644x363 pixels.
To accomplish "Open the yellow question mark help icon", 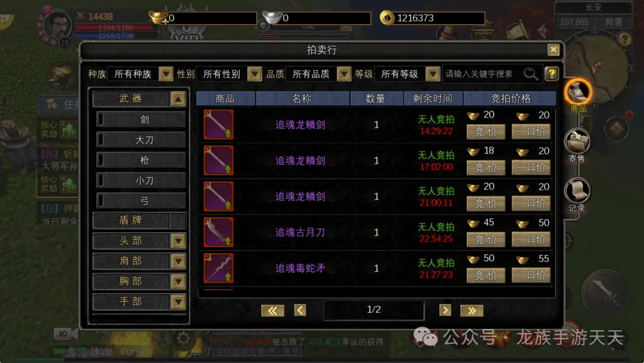I will 552,74.
